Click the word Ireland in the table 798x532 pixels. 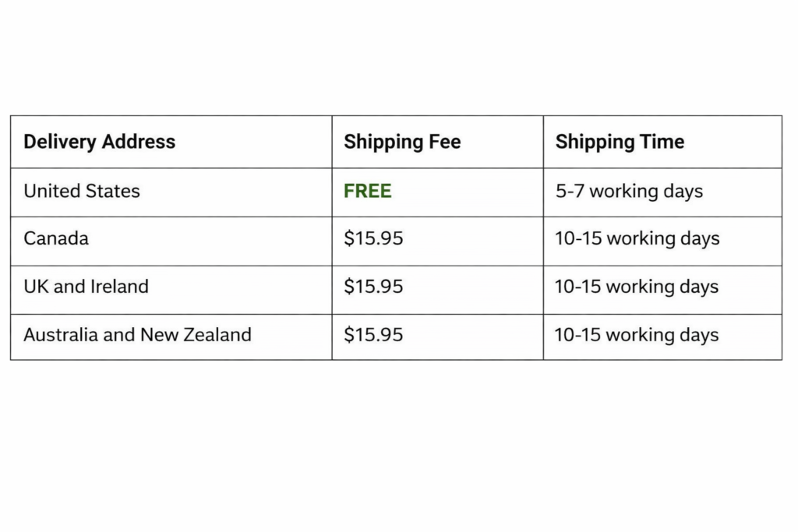pyautogui.click(x=118, y=287)
